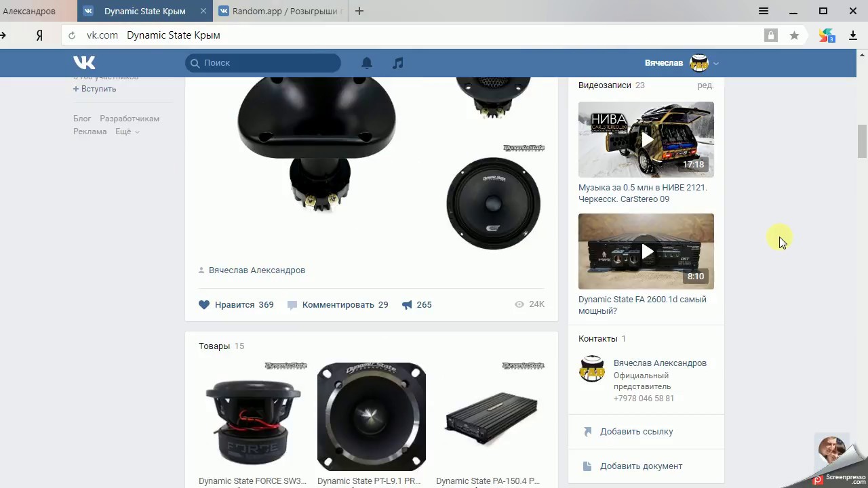Click Комментировать under the post
This screenshot has width=868, height=488.
click(x=338, y=305)
